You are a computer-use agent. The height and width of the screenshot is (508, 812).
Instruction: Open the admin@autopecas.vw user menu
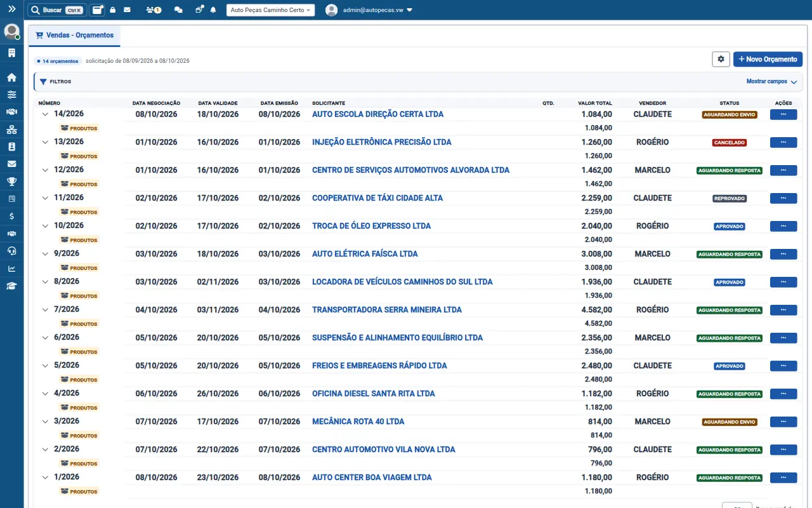click(369, 10)
